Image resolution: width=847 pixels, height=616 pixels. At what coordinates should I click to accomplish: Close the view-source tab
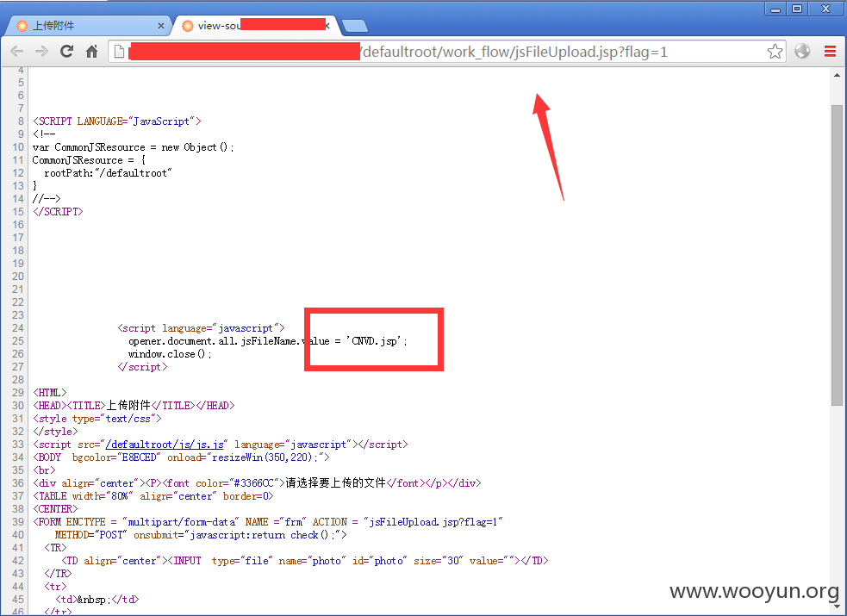327,25
